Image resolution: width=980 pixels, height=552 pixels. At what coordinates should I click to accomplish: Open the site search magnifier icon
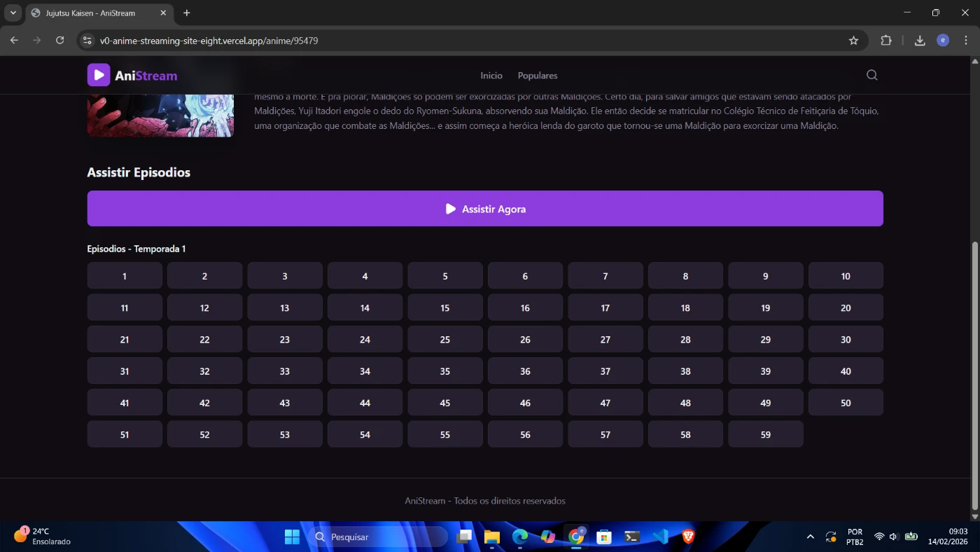[871, 75]
